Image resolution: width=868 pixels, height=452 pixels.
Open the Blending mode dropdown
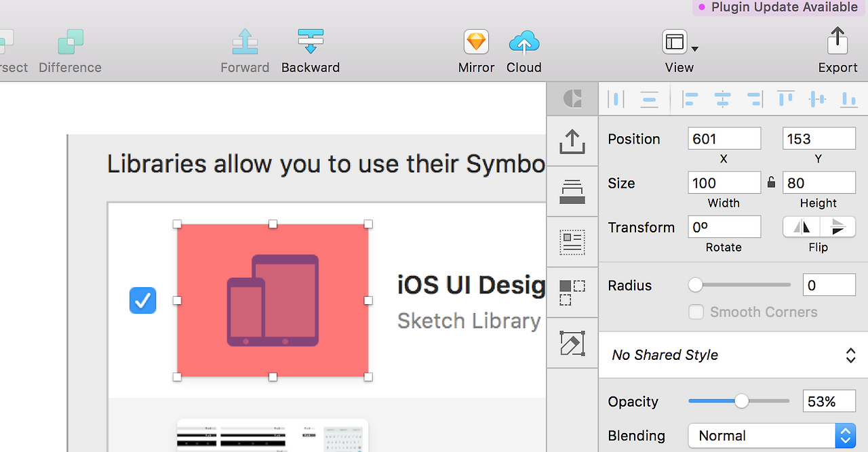(772, 436)
